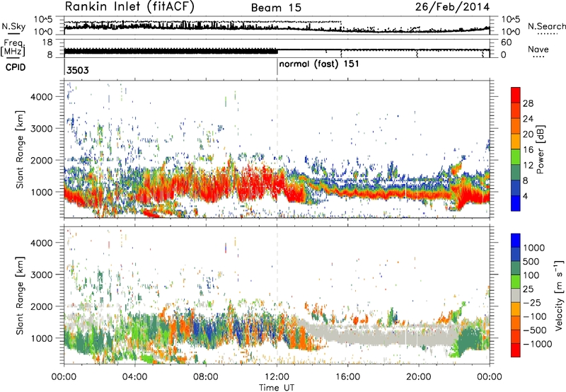Screen dimensions: 566x392
Task: Click the "Time UT" axis title
Action: (277, 387)
